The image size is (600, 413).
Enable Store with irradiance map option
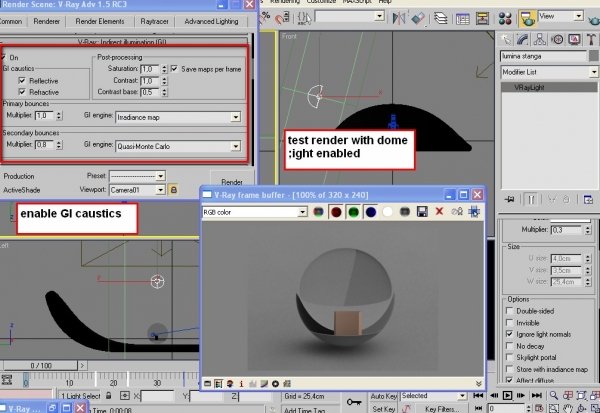pos(509,369)
